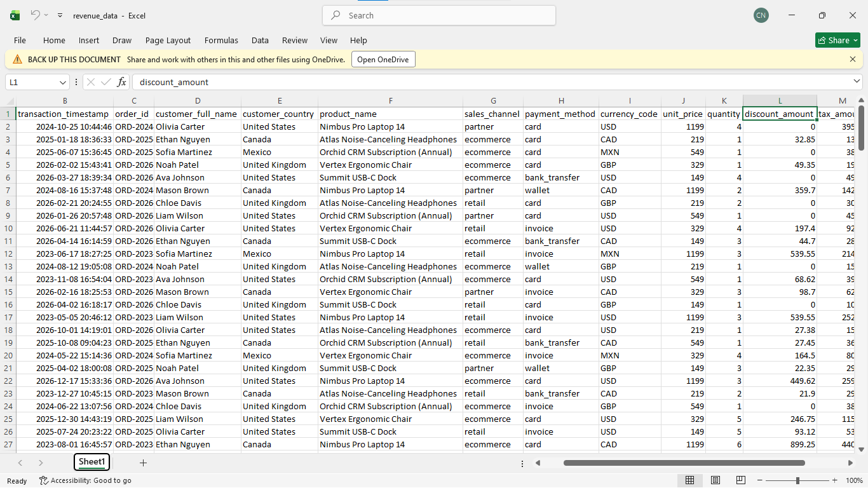Image resolution: width=868 pixels, height=488 pixels.
Task: Switch to Page Layout view icon
Action: point(715,480)
